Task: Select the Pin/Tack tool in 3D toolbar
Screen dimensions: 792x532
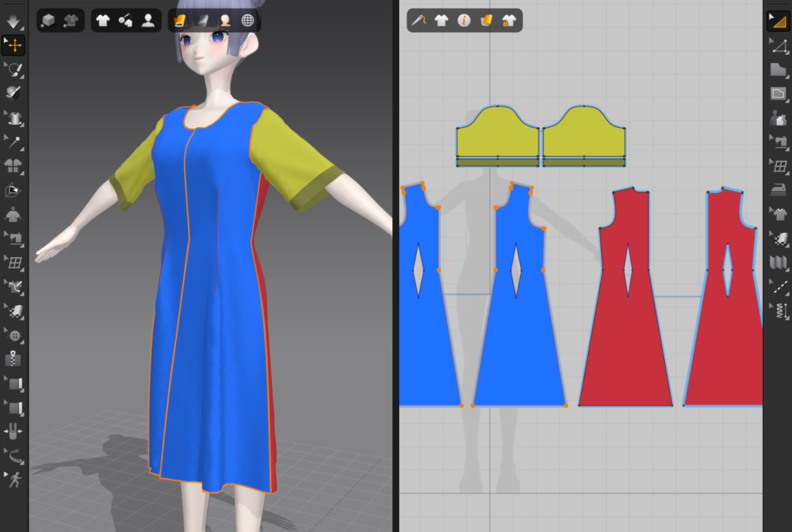Action: 14,142
